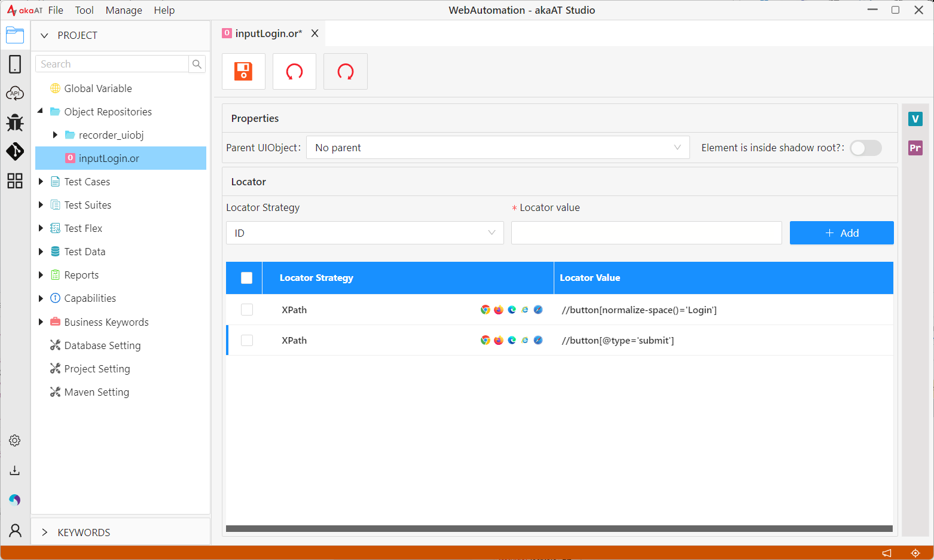934x560 pixels.
Task: Expand the Test Data node
Action: point(41,252)
